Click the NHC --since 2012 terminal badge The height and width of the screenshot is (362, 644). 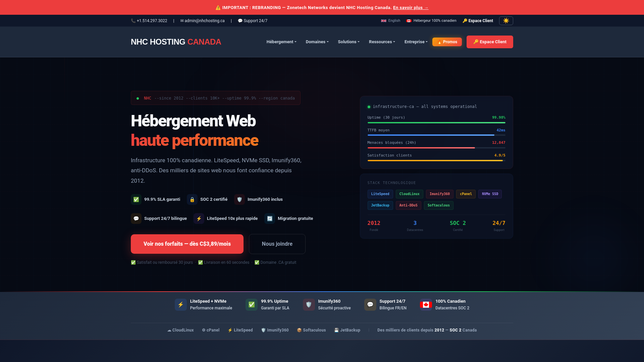216,98
